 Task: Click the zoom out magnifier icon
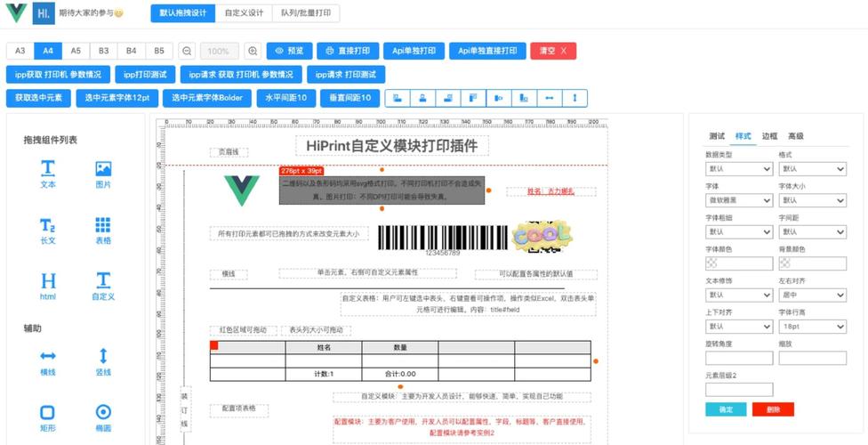(x=187, y=51)
